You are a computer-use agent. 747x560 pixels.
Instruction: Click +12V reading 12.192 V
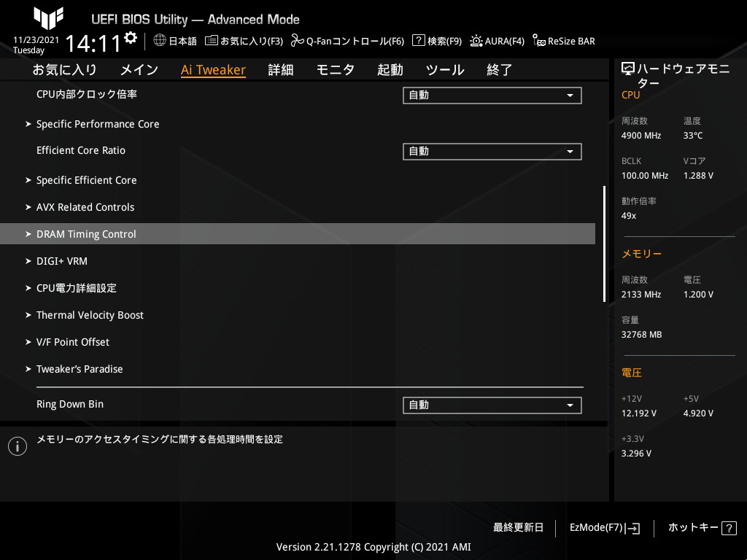(x=639, y=413)
